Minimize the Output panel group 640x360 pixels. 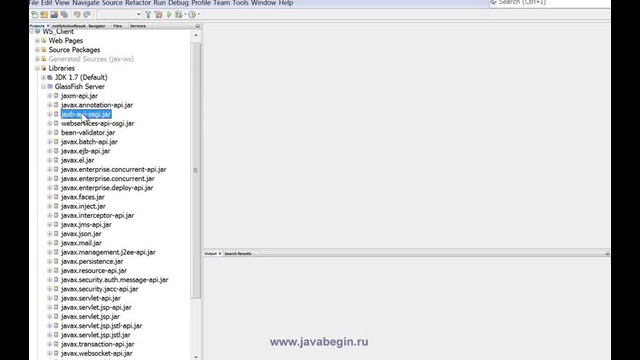(607, 253)
